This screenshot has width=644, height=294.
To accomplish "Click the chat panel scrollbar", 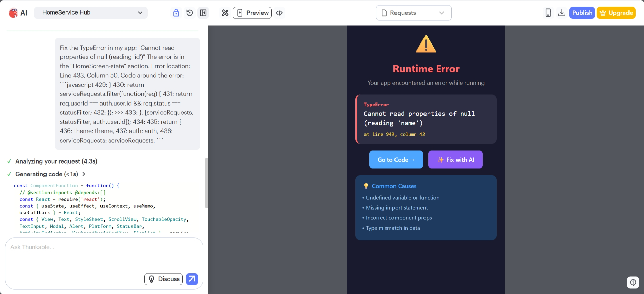I will tap(206, 183).
